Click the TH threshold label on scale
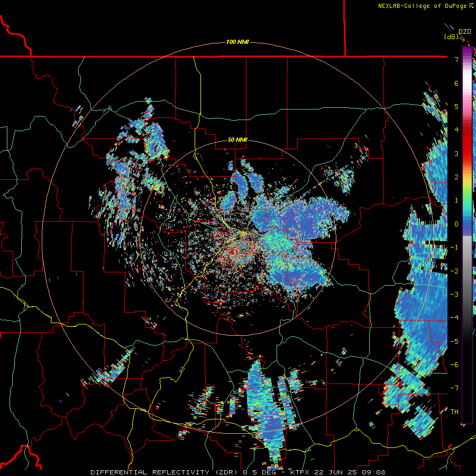This screenshot has width=476, height=476. coord(454,412)
